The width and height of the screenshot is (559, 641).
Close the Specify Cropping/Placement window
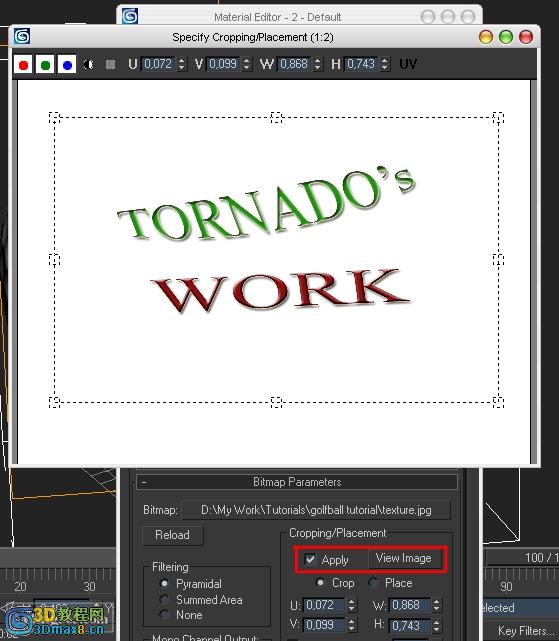[x=526, y=37]
